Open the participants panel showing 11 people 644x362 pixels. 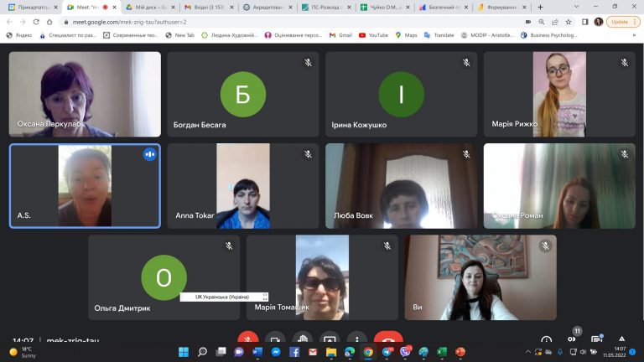tap(574, 339)
